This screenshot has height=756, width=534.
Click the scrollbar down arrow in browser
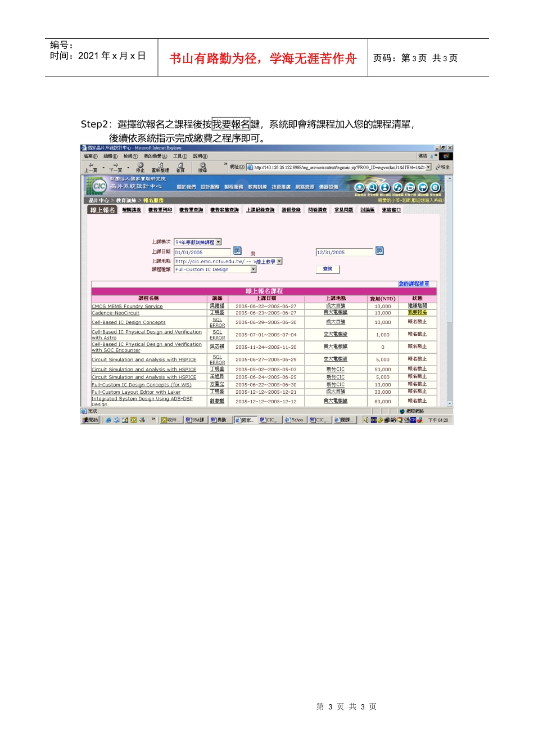450,403
